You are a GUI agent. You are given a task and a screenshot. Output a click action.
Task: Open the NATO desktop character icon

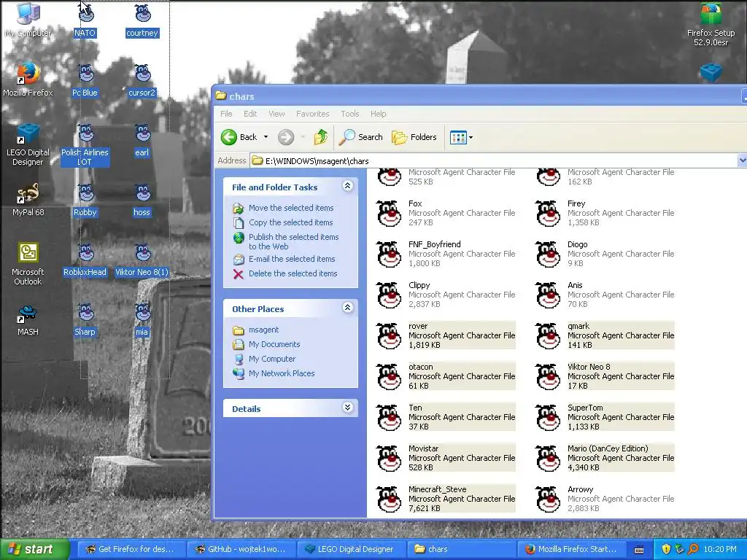pyautogui.click(x=85, y=15)
